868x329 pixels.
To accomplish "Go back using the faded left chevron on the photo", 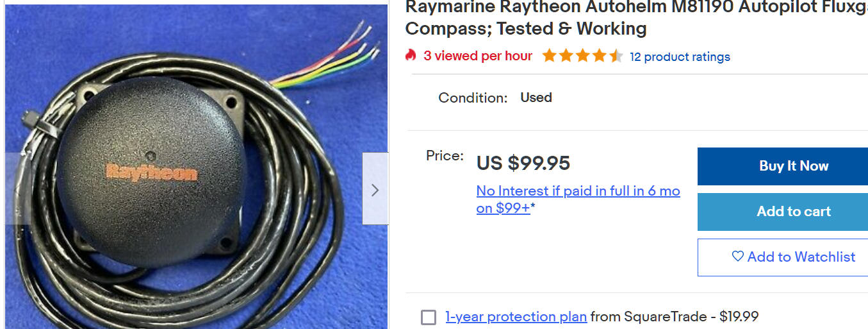I will (17, 189).
